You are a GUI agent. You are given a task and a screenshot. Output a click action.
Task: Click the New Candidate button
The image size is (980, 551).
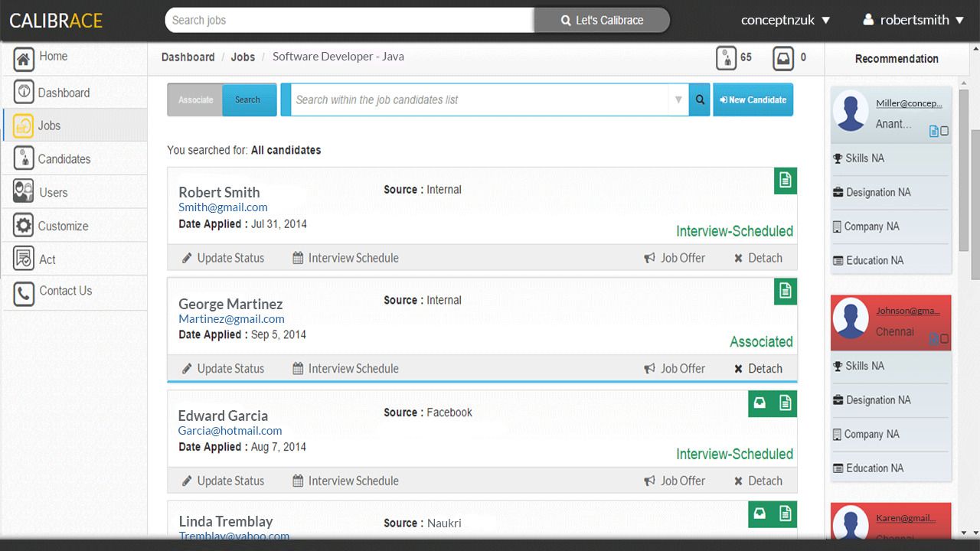[x=753, y=99]
